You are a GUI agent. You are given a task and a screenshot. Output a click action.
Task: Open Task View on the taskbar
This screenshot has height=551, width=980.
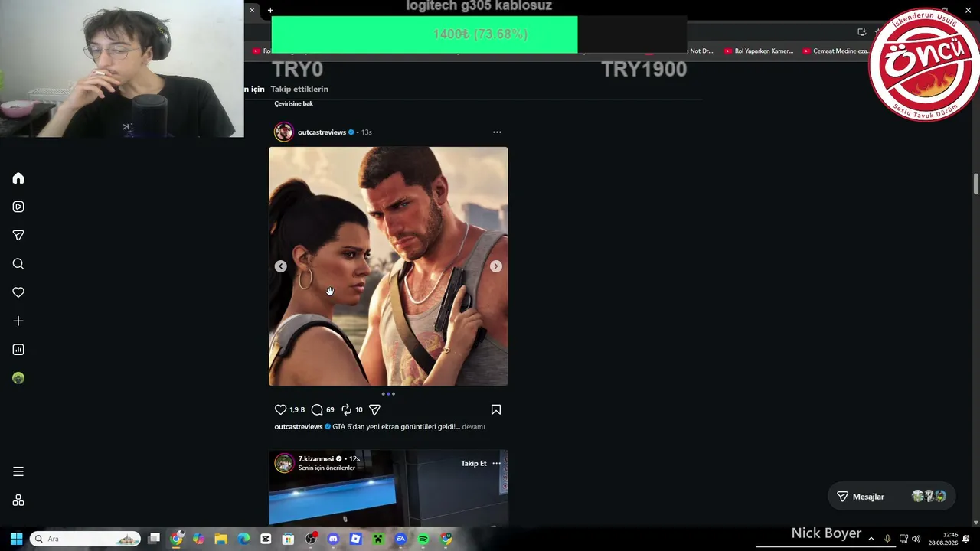pyautogui.click(x=154, y=539)
